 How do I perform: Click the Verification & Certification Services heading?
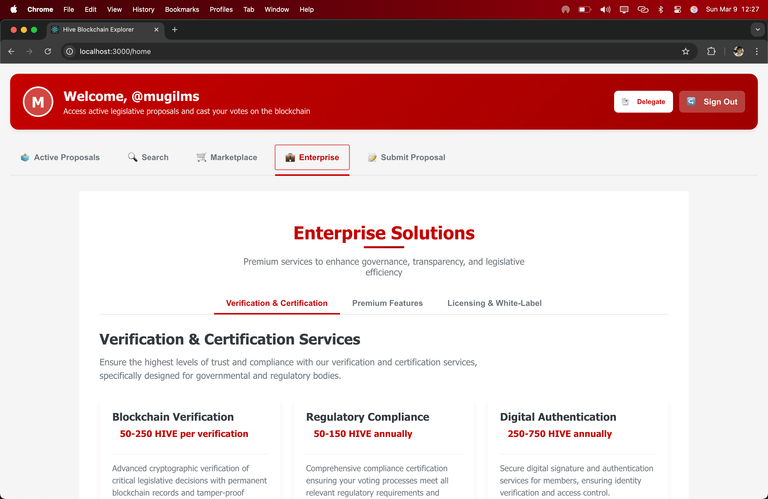pos(230,339)
